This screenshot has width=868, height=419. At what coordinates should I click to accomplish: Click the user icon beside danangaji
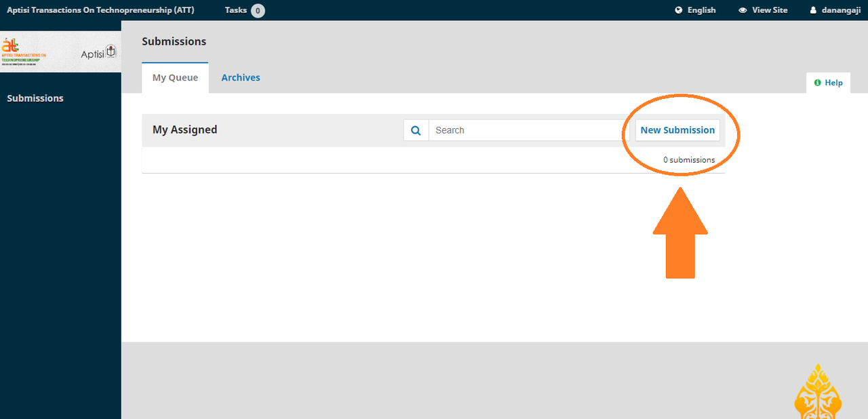[x=813, y=10]
